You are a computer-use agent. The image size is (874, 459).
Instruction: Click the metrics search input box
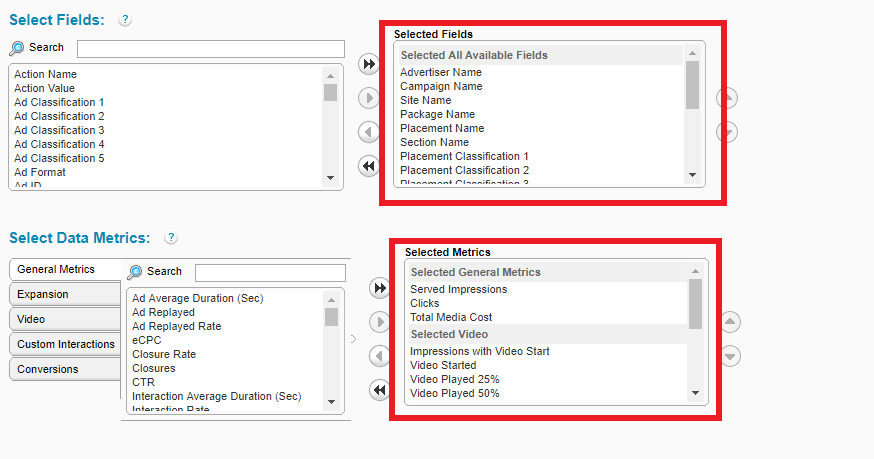(x=270, y=273)
